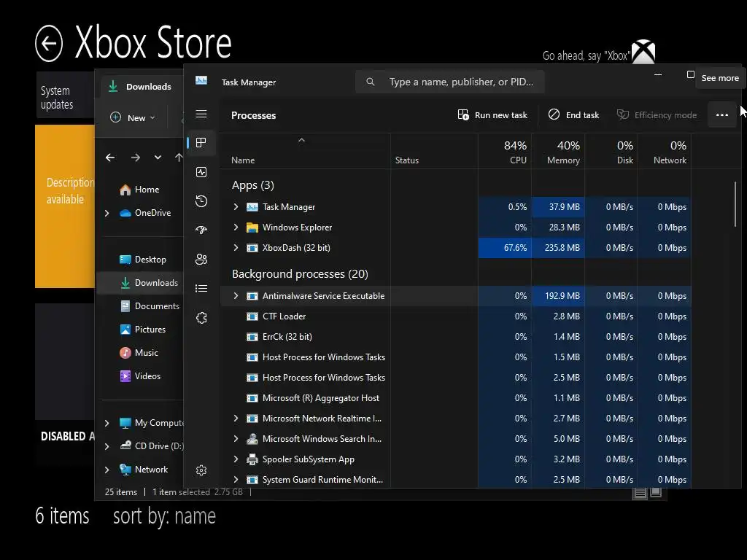Click Run new task button
Image resolution: width=747 pixels, height=560 pixels.
click(492, 114)
